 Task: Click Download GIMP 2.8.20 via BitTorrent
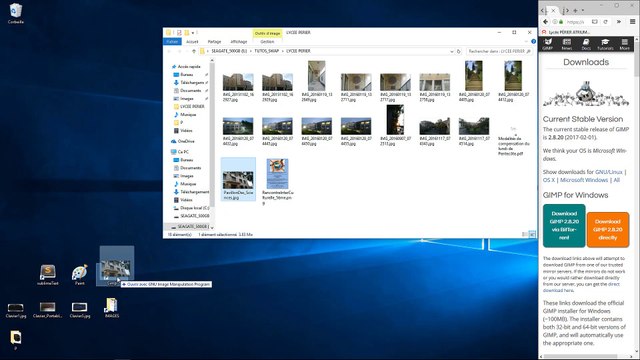pyautogui.click(x=564, y=226)
